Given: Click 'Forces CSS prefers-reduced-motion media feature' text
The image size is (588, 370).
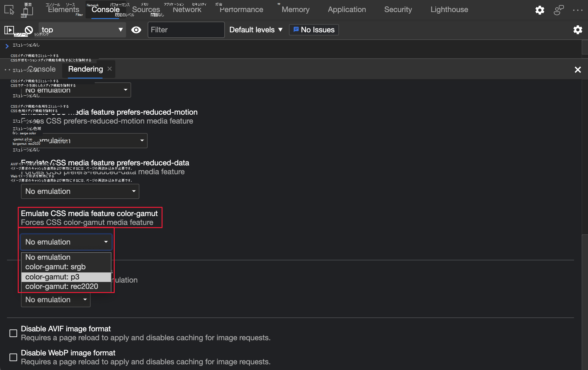Looking at the screenshot, I should coord(107,121).
